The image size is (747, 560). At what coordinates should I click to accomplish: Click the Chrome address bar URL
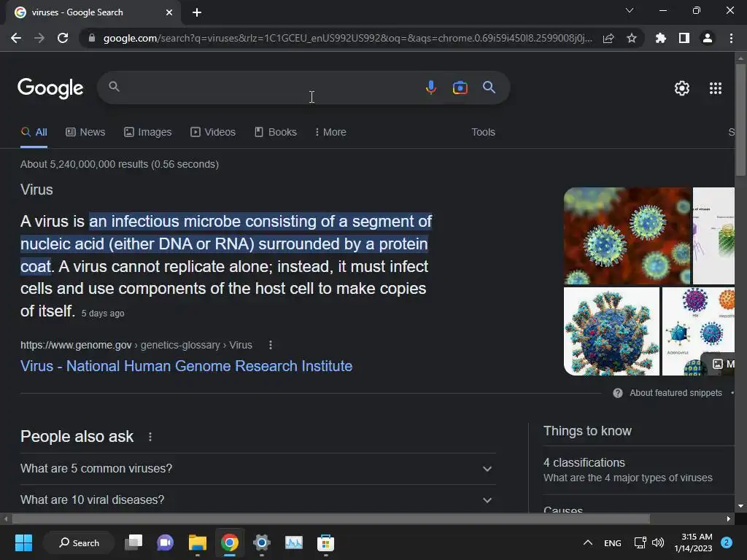tap(348, 38)
